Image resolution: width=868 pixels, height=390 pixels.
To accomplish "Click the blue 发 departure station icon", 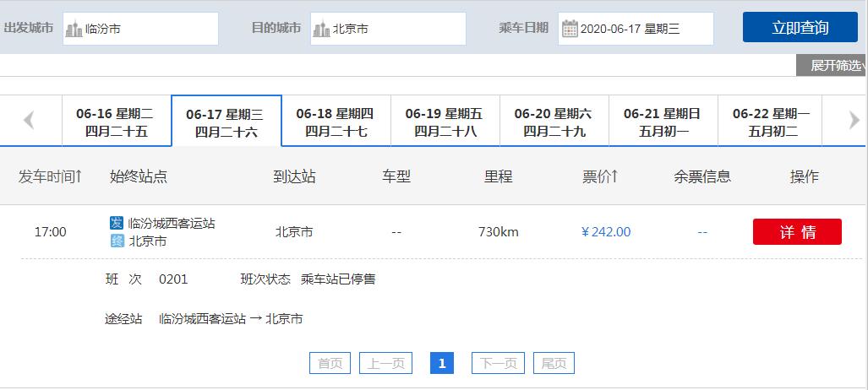I will coord(117,223).
